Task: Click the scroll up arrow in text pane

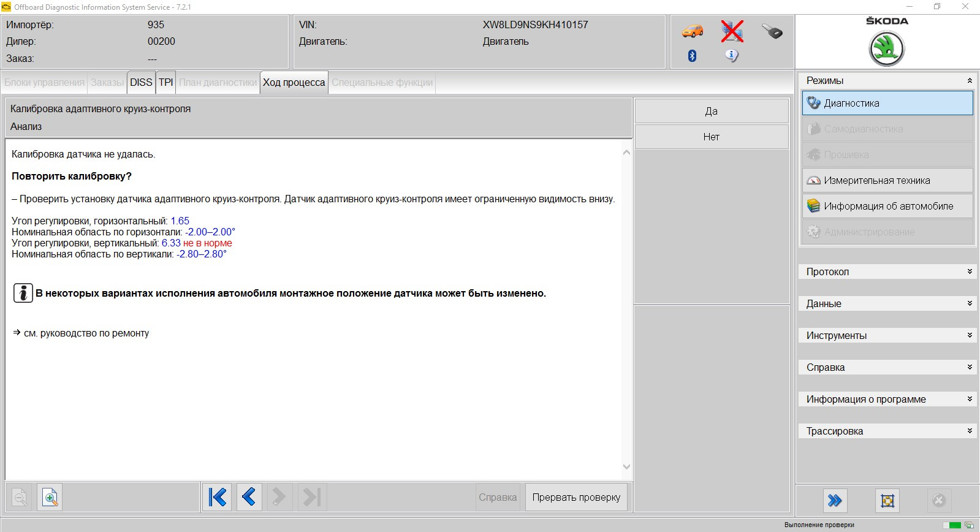Action: (x=626, y=152)
